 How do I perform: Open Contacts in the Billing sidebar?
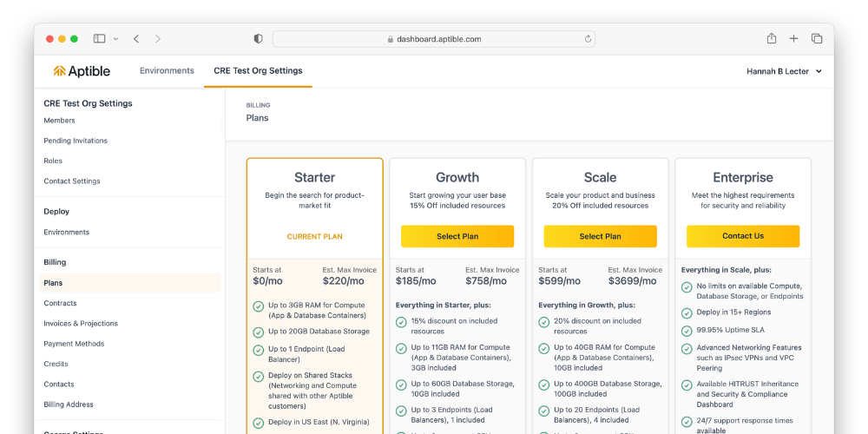tap(59, 385)
